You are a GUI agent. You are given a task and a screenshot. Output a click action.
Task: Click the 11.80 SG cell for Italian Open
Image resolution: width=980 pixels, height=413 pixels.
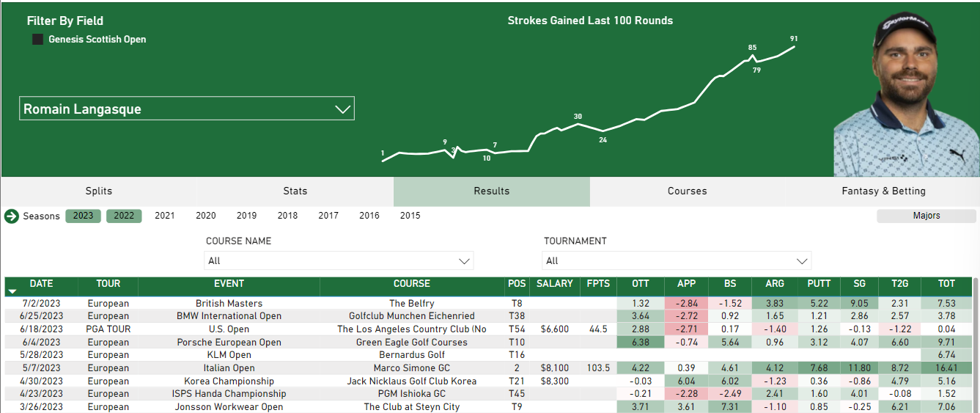tap(859, 368)
